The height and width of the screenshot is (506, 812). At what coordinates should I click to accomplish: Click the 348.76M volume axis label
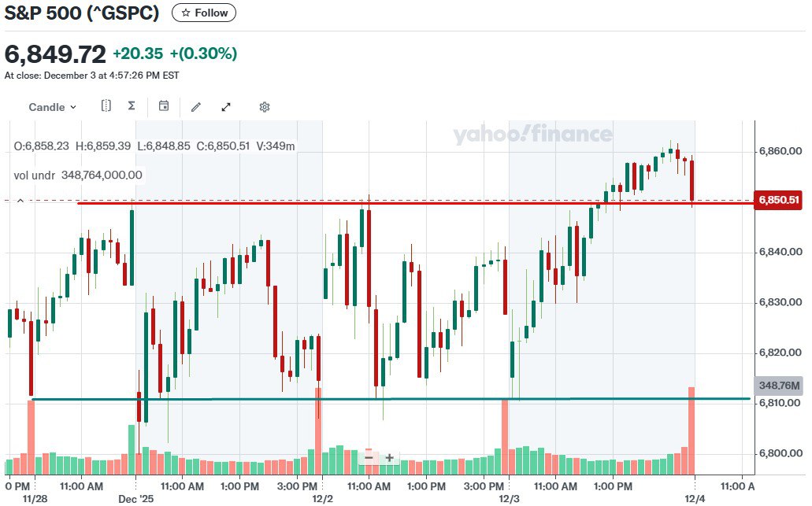pyautogui.click(x=778, y=386)
